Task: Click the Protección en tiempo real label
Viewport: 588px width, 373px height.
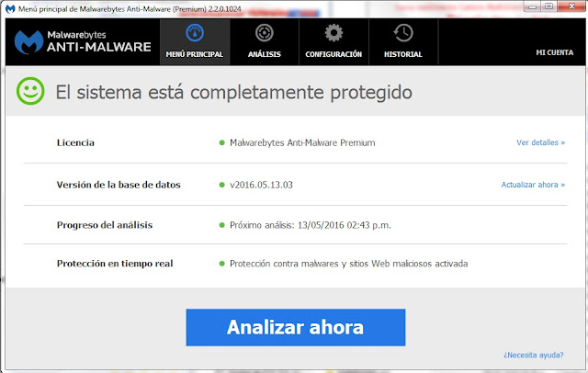Action: point(115,264)
